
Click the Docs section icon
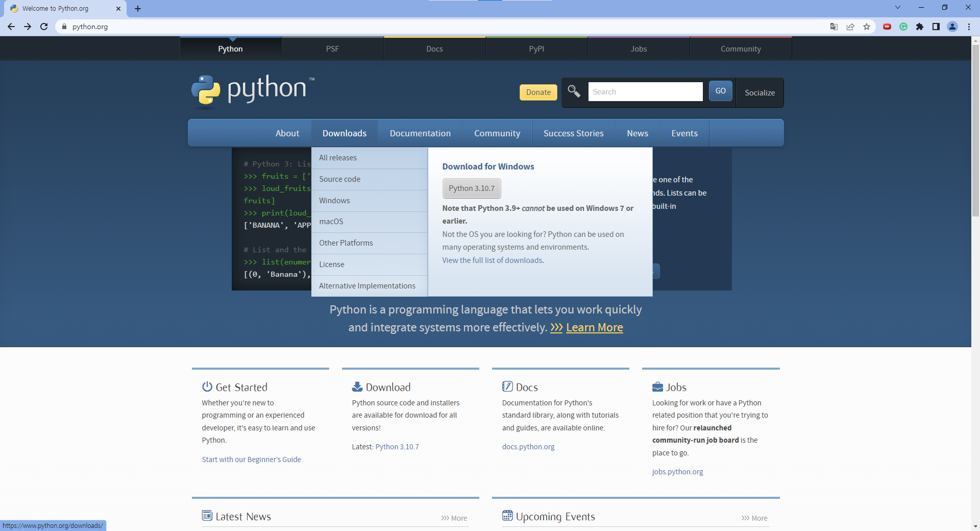click(x=507, y=387)
